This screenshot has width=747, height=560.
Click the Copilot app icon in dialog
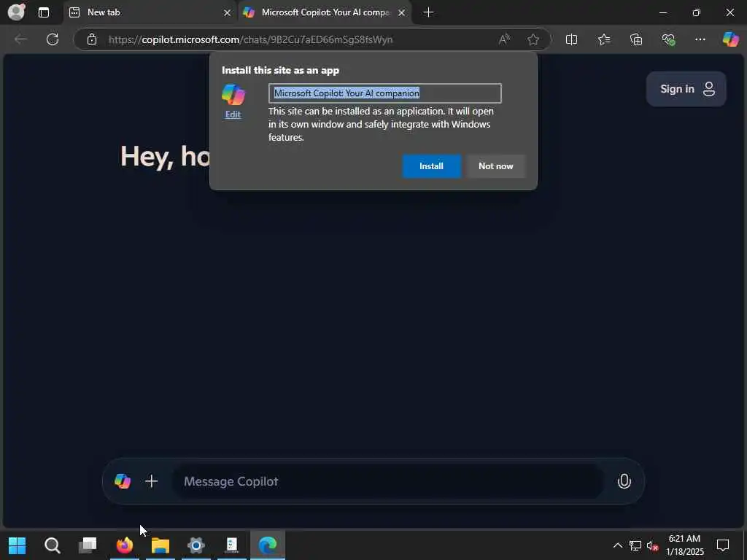coord(233,94)
